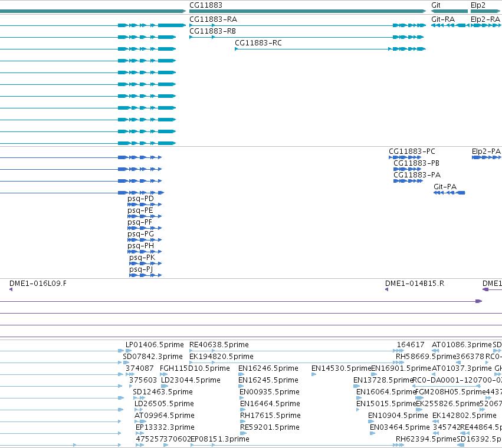Click the EN16464.5prime EST label
The image size is (502, 448).
point(270,404)
